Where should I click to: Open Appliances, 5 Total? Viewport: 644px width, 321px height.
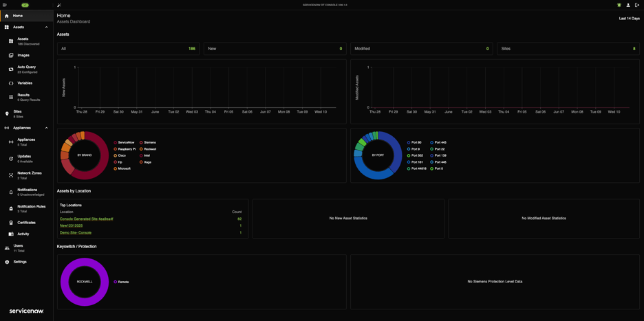click(26, 142)
